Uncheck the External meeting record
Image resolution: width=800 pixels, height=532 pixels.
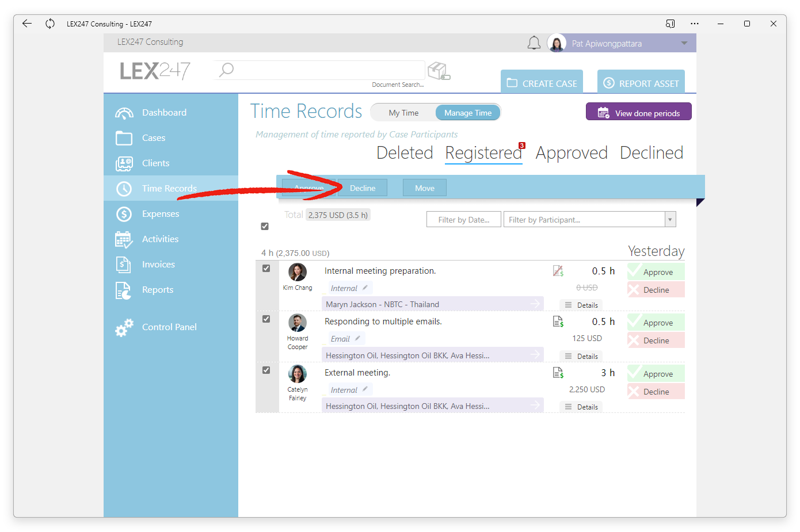(x=266, y=370)
